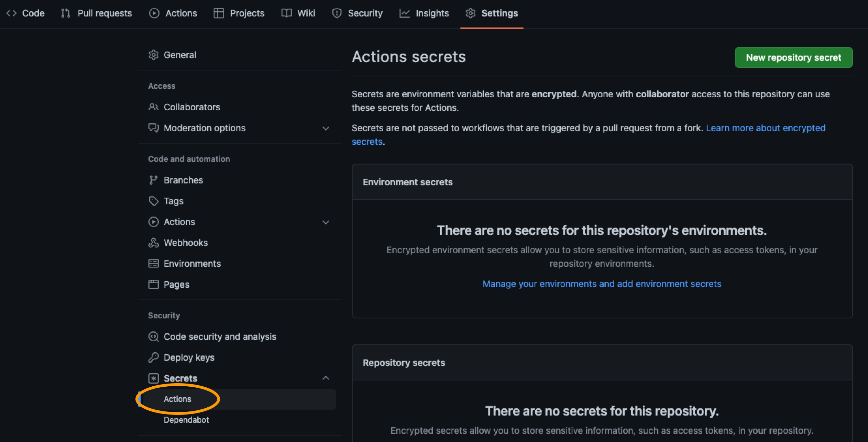
Task: Select the Tags settings icon
Action: coord(154,201)
